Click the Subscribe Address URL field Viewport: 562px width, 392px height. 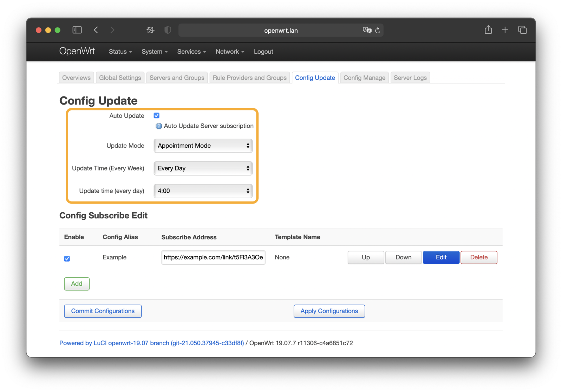pos(213,257)
